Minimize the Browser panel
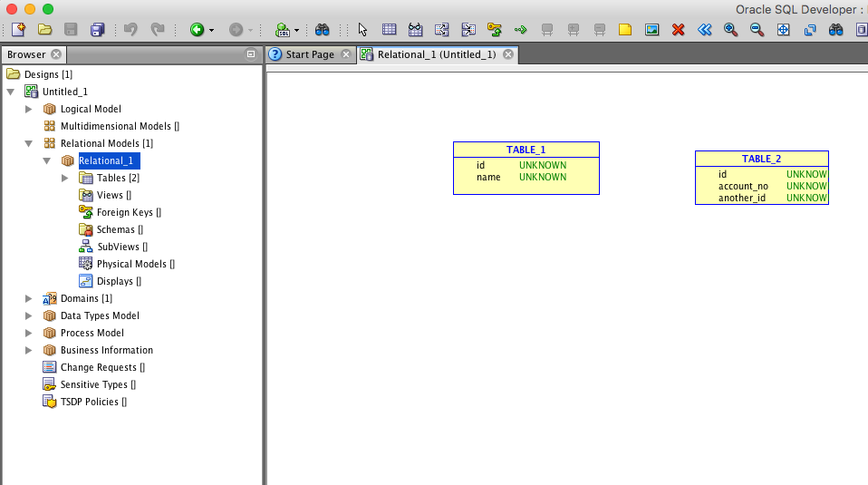Screen dimensions: 868x485 tap(251, 54)
